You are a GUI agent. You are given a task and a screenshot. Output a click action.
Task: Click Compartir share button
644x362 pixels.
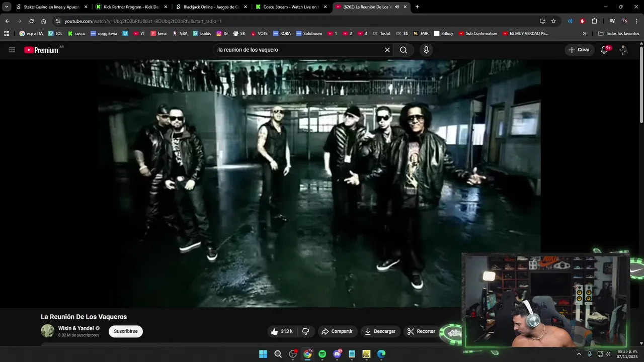click(337, 331)
